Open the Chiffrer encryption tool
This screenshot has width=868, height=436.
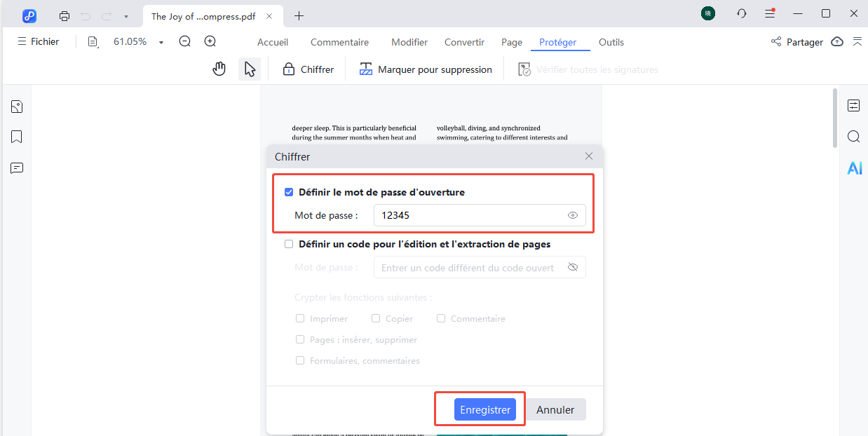pyautogui.click(x=308, y=68)
